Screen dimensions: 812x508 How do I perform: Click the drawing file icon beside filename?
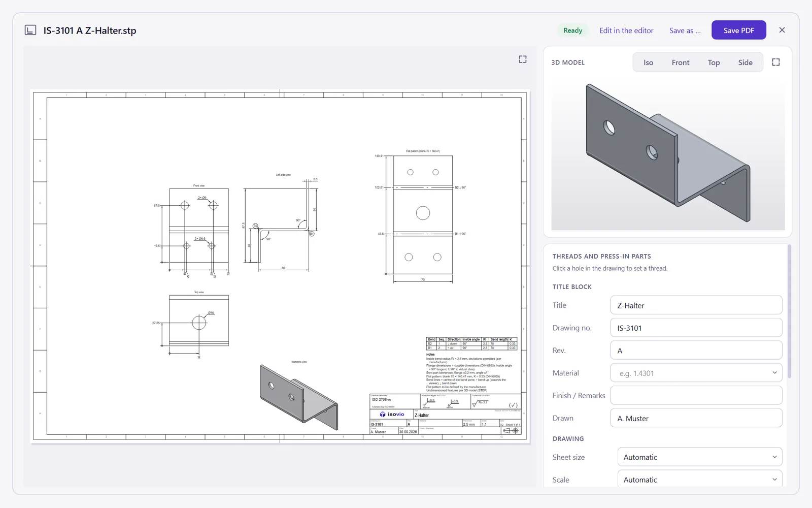(30, 30)
